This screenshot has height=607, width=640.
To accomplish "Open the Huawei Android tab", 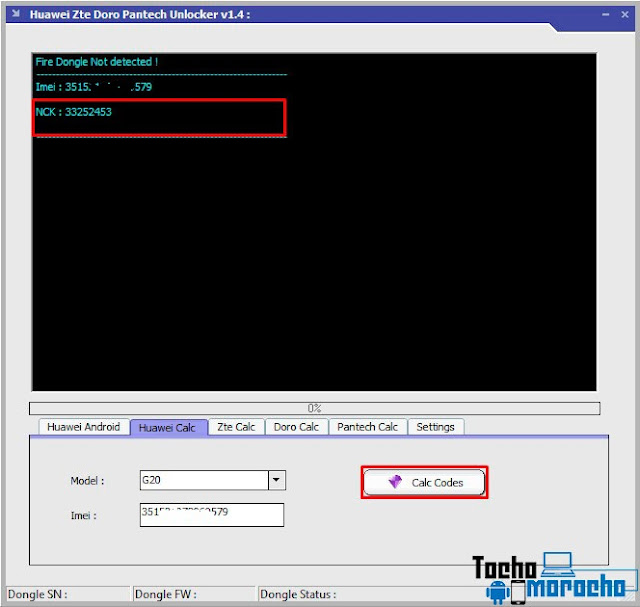I will (x=84, y=427).
